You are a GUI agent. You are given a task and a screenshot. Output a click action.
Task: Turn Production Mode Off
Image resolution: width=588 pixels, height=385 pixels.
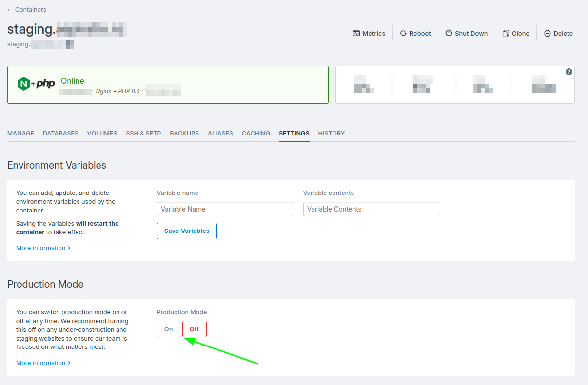coord(195,329)
